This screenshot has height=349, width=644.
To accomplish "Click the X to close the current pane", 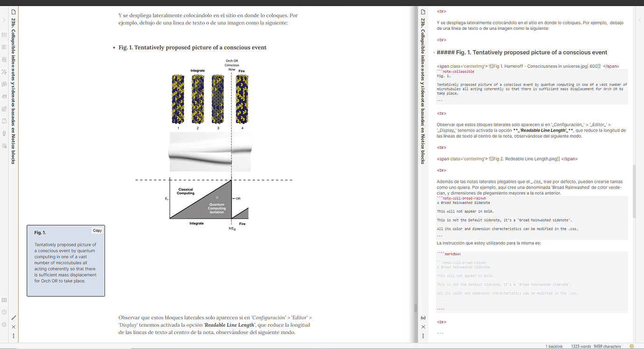I will [14, 327].
